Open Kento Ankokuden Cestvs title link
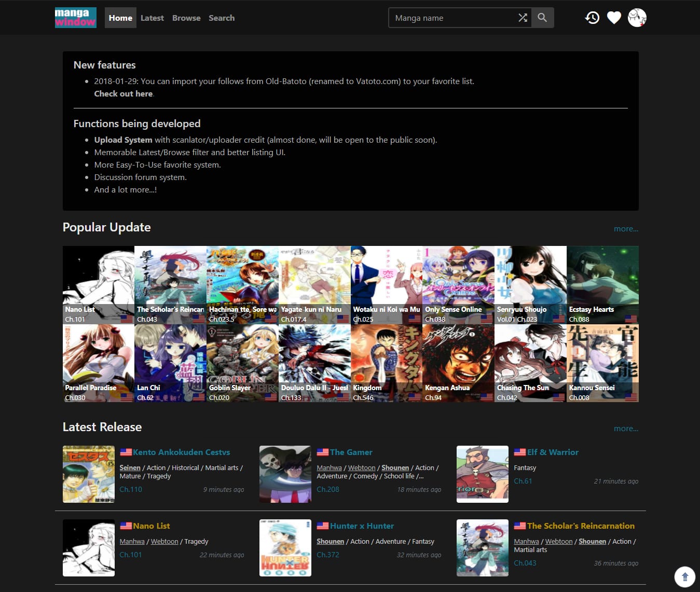 [181, 452]
